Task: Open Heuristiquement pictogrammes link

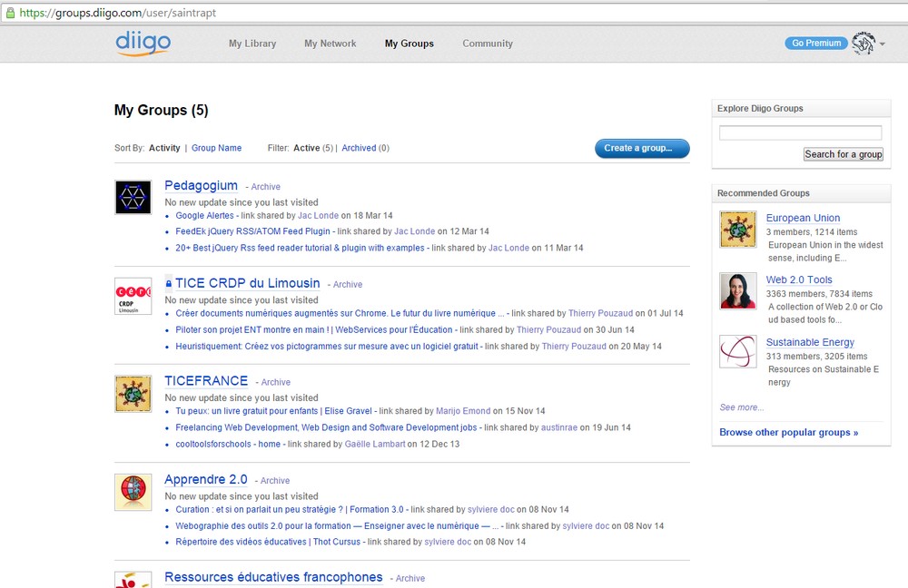Action: click(x=327, y=346)
